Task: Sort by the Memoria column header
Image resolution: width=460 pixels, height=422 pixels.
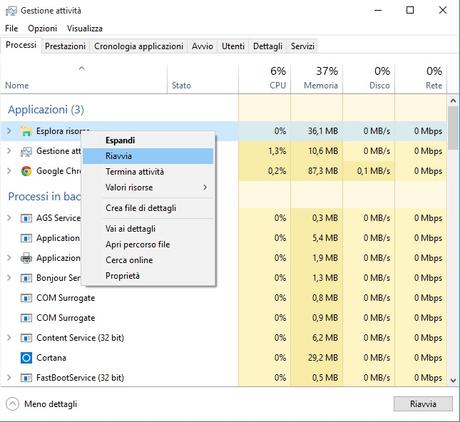Action: pos(317,79)
